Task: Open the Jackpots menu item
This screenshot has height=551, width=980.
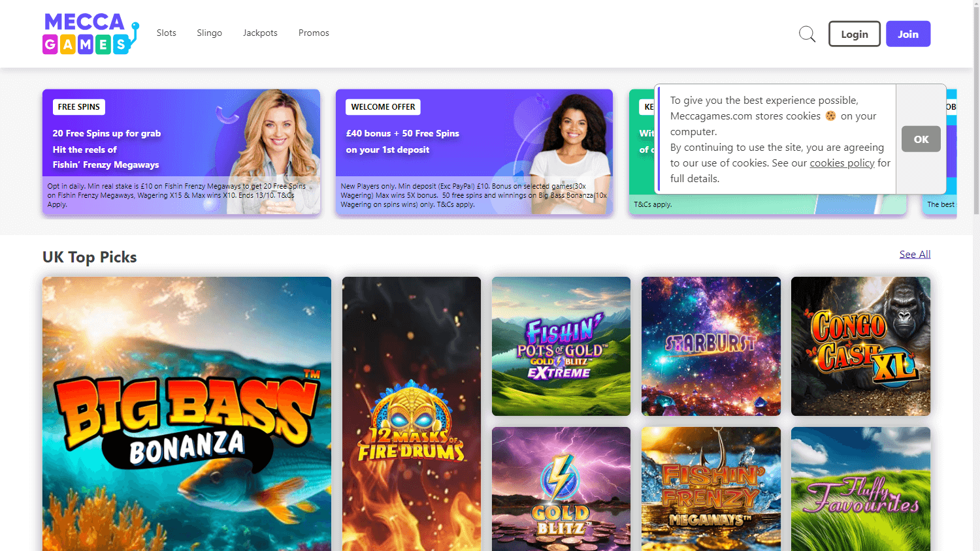Action: pos(260,33)
